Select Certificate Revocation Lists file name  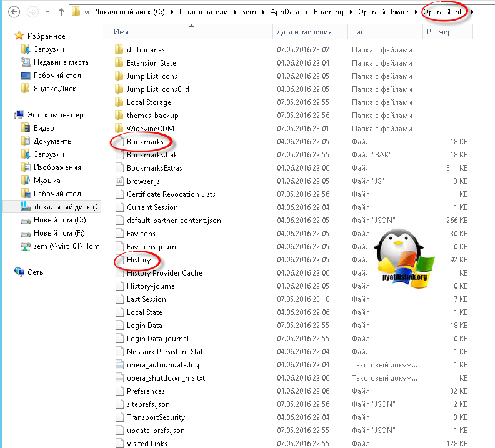171,194
